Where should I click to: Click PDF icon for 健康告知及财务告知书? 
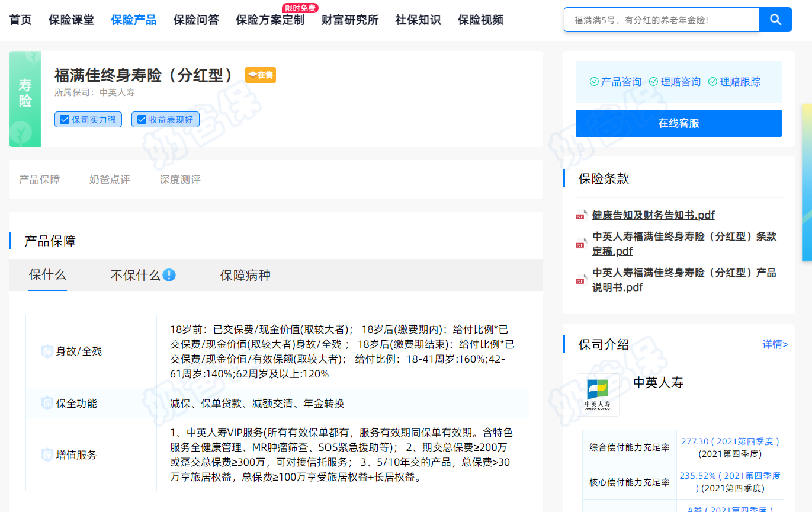click(x=580, y=216)
